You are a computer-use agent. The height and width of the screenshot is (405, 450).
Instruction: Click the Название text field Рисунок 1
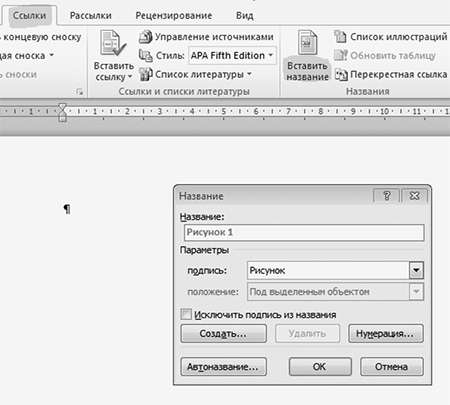[x=304, y=232]
